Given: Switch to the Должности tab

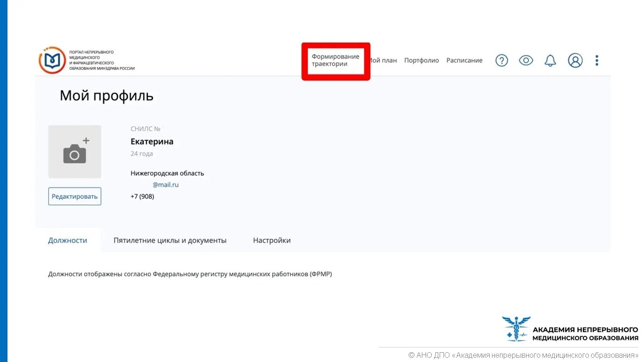Looking at the screenshot, I should click(x=68, y=240).
